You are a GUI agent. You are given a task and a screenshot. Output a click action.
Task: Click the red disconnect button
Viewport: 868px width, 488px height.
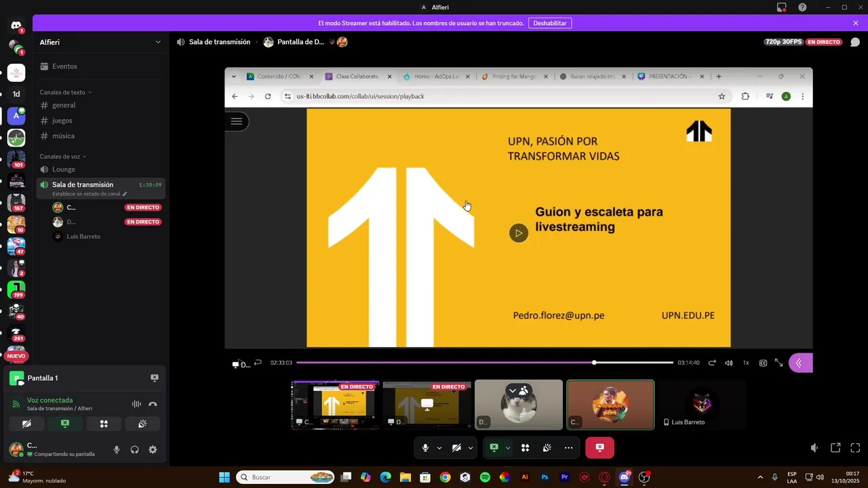(600, 448)
